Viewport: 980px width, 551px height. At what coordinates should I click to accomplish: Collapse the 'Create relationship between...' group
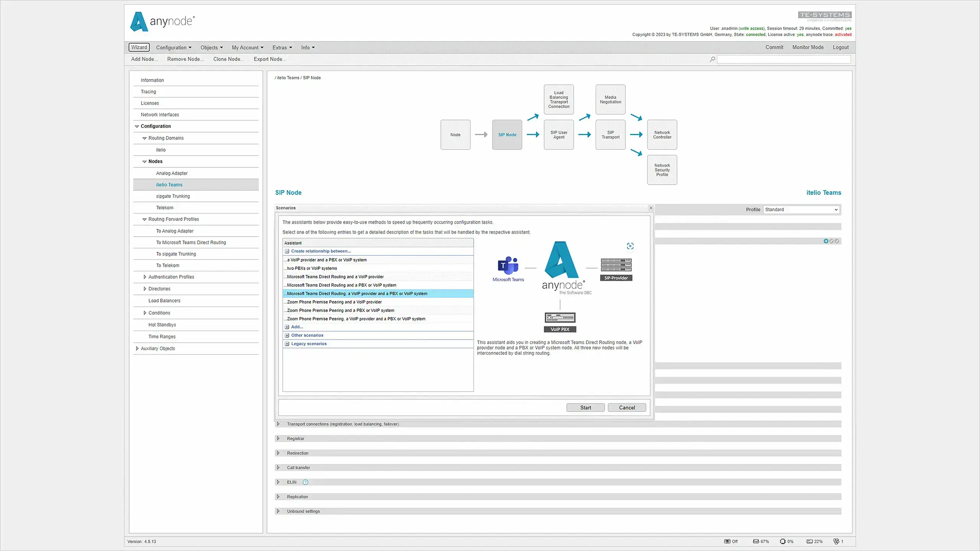[287, 251]
